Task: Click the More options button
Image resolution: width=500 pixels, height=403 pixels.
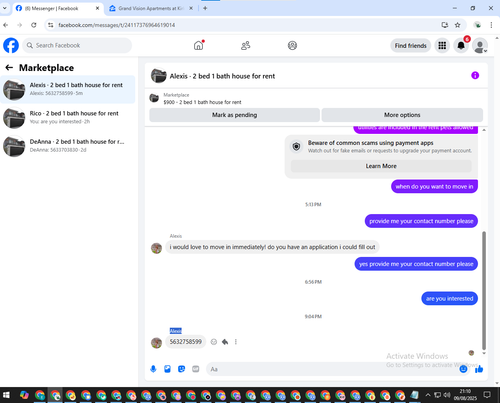Action: (x=402, y=115)
